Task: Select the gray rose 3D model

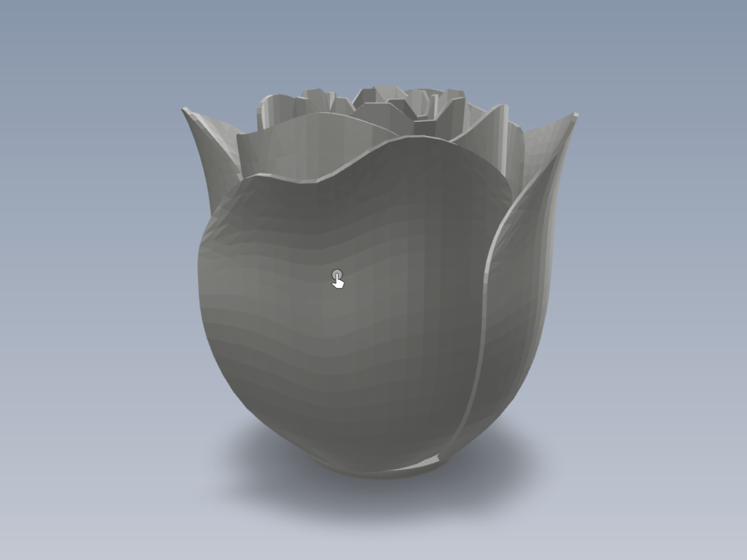Action: click(379, 284)
